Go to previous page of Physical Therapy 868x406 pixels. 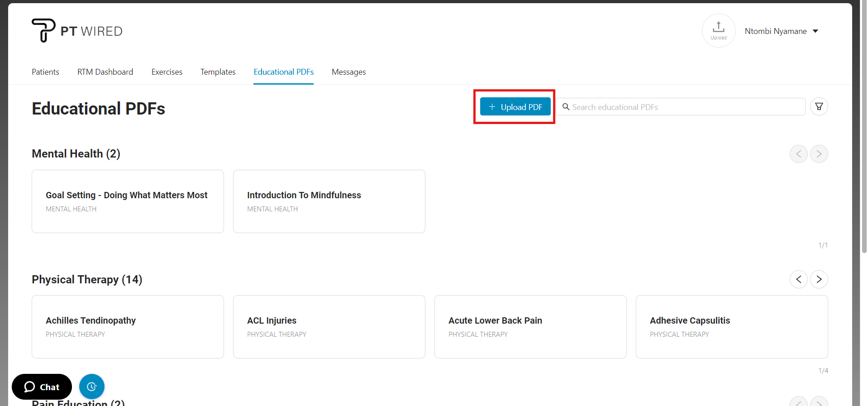[x=798, y=279]
